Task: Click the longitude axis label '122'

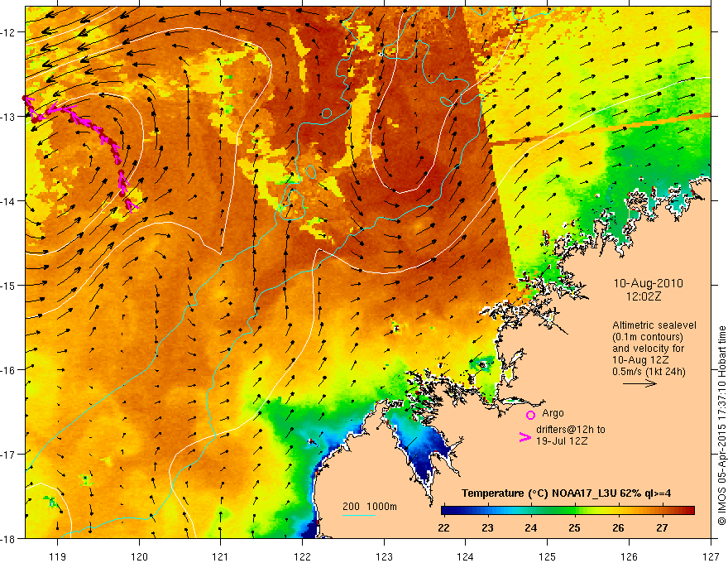Action: click(x=302, y=556)
